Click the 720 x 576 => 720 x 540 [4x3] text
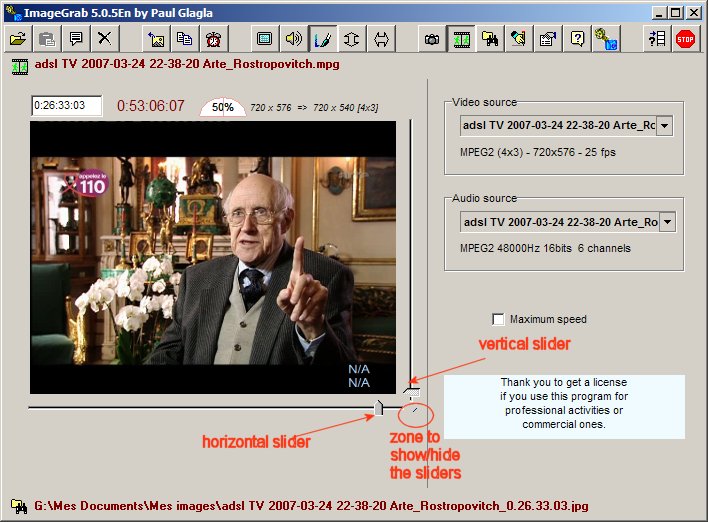 point(314,108)
